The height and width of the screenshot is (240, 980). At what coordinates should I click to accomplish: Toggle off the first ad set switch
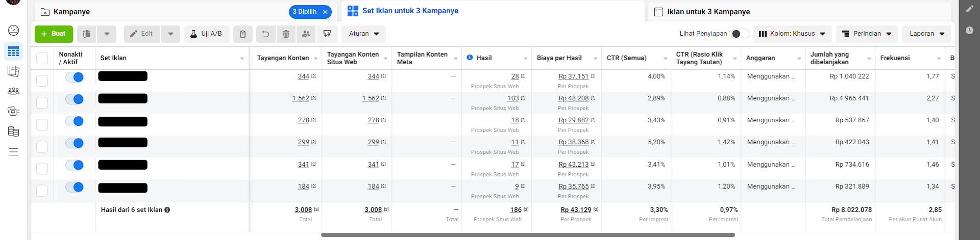click(75, 77)
